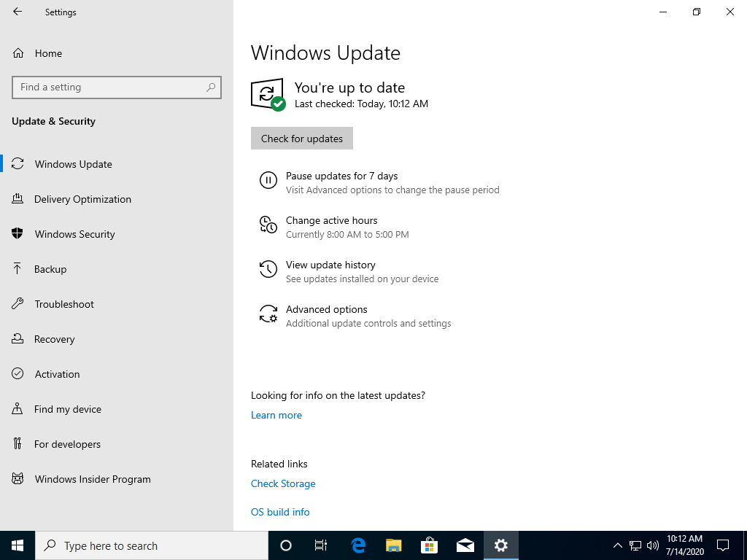This screenshot has height=560, width=747.
Task: Open the Windows Start menu
Action: coord(18,545)
